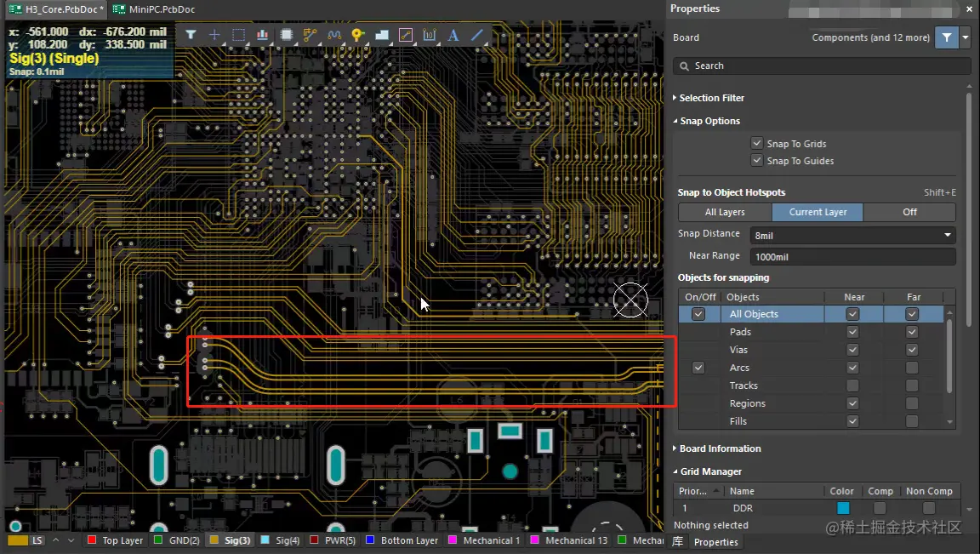
Task: Switch to the Top Layer tab
Action: 116,540
